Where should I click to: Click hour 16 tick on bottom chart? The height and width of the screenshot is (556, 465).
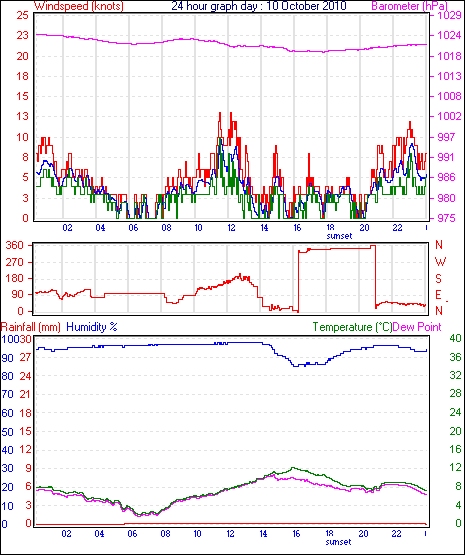296,533
